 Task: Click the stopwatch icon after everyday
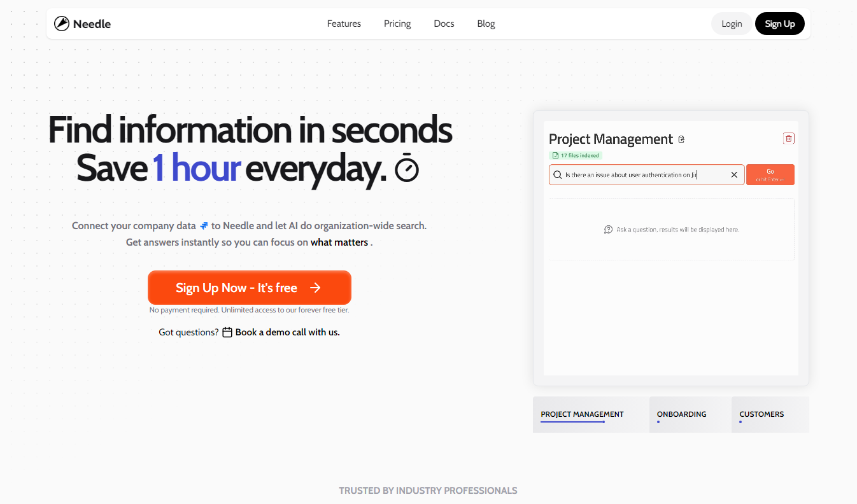[x=407, y=169]
